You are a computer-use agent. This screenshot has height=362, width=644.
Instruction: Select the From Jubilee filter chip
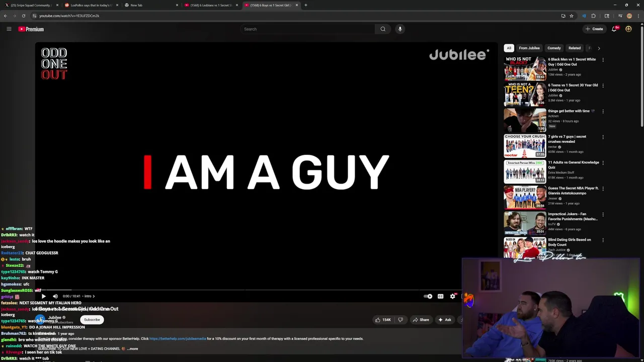pos(529,48)
